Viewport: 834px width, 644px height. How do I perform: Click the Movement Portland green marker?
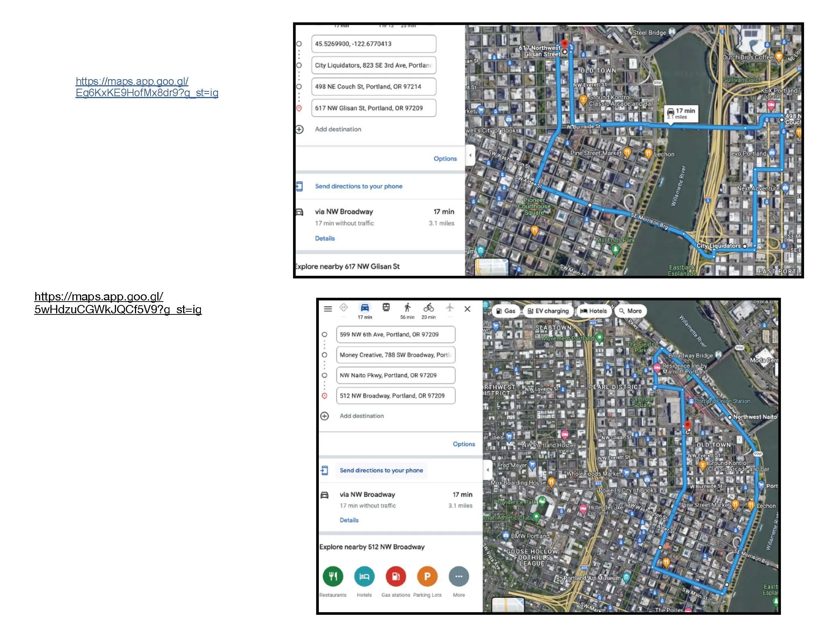(600, 338)
